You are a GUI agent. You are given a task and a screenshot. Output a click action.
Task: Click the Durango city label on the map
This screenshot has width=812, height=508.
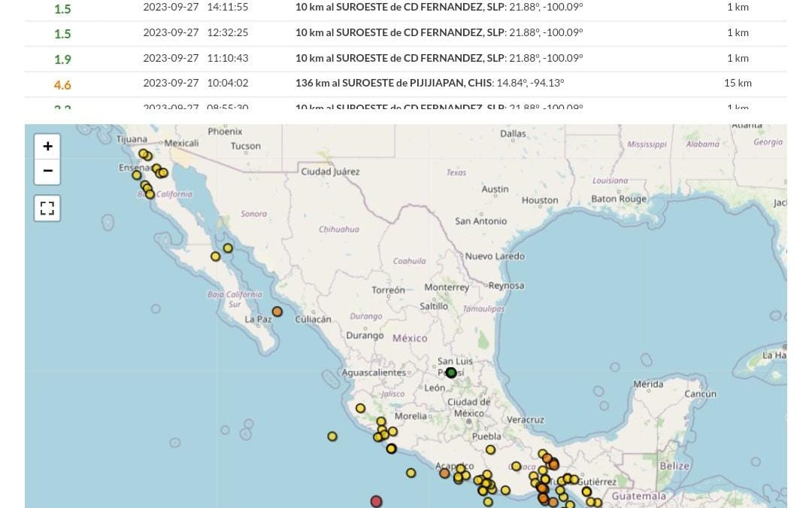[365, 336]
